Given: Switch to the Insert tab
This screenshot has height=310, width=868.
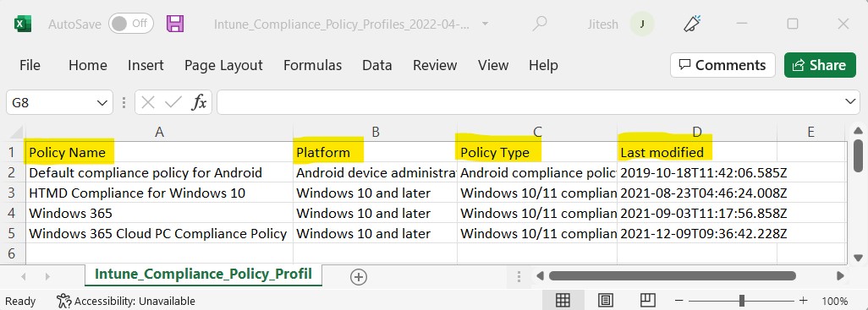Looking at the screenshot, I should click(x=146, y=65).
